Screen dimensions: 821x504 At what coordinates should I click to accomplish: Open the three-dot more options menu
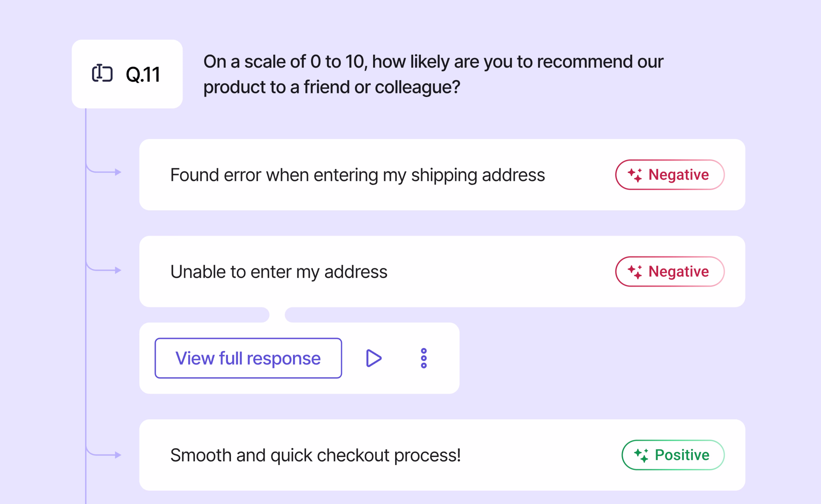point(424,358)
